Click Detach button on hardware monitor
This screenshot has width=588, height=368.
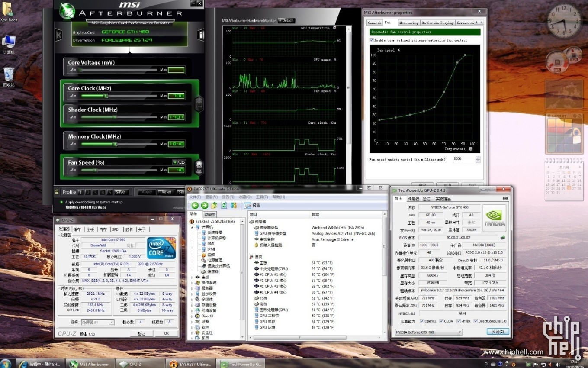click(286, 20)
